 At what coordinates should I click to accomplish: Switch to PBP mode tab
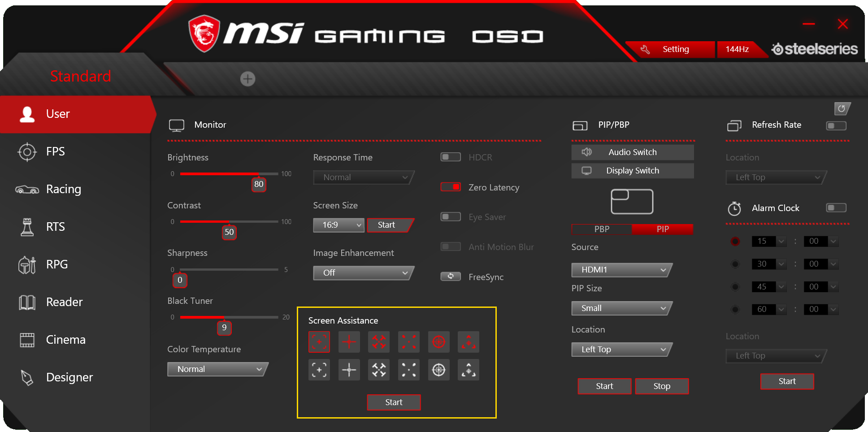602,229
